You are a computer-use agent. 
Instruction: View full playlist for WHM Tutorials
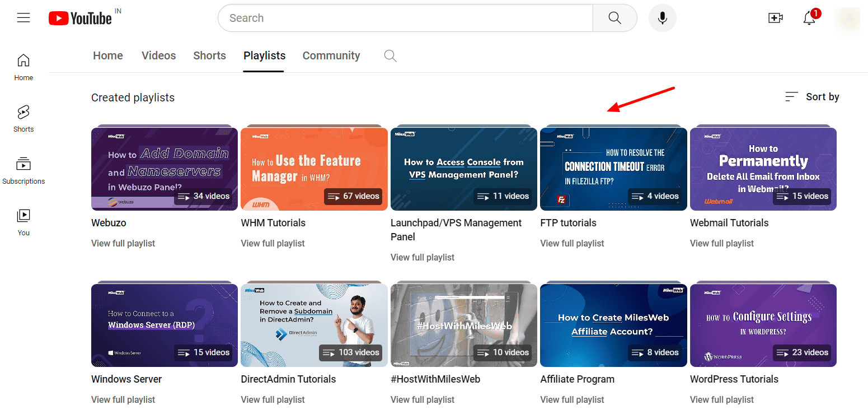[273, 243]
